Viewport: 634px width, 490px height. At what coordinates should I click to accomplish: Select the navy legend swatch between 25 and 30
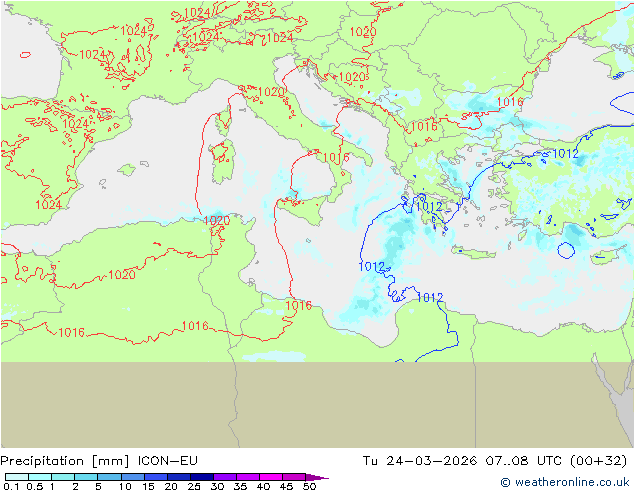point(202,477)
